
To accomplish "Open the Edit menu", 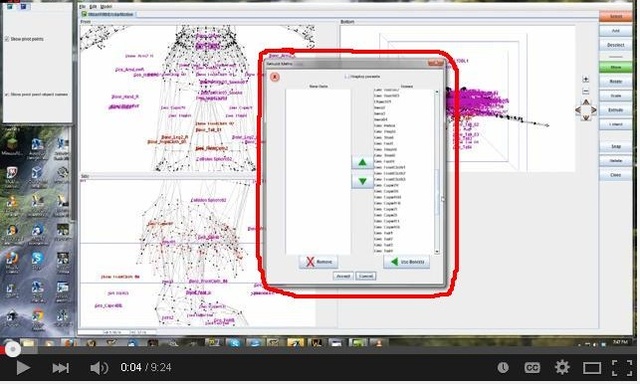I will (93, 7).
